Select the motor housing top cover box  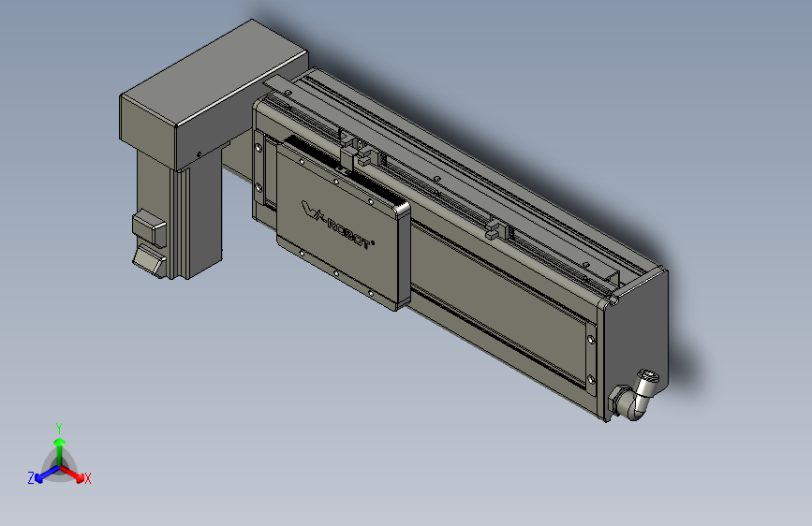[x=214, y=94]
